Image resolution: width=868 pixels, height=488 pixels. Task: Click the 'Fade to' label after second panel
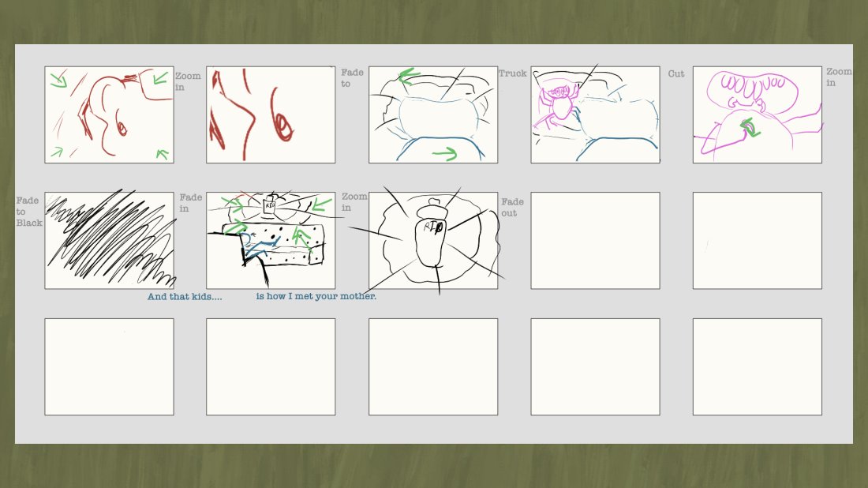point(352,78)
